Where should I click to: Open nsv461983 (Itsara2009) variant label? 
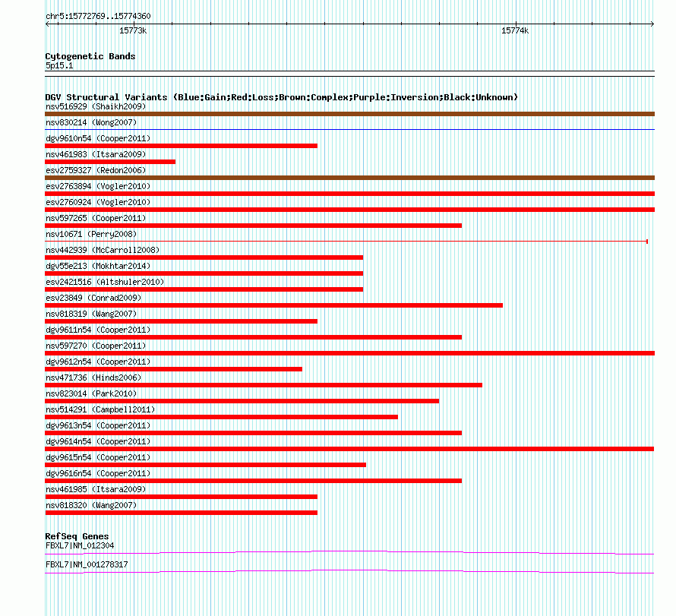coord(96,154)
